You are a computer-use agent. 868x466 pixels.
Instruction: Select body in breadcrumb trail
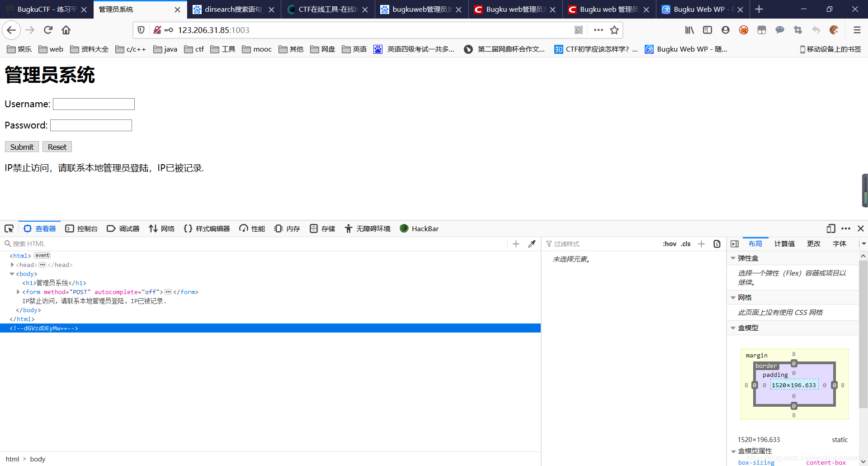tap(38, 459)
